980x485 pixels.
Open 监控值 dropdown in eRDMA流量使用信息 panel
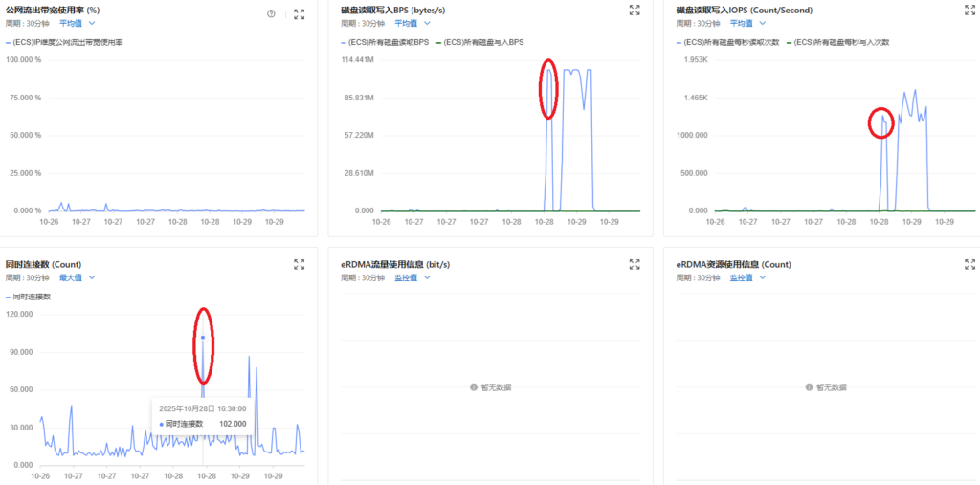coord(412,277)
